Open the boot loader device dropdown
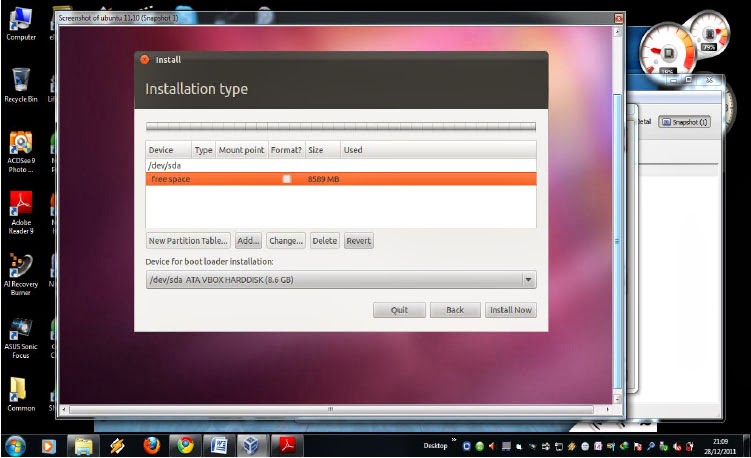Image resolution: width=751 pixels, height=458 pixels. 341,280
